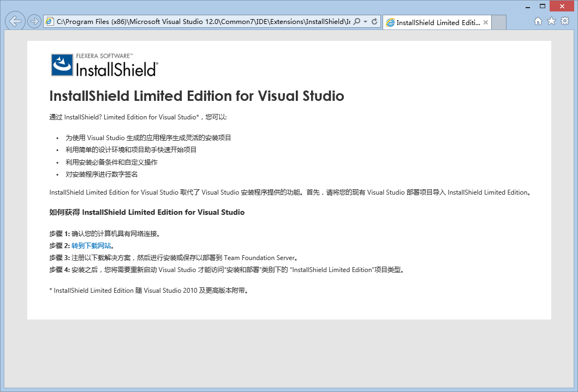Viewport: 578px width, 392px height.
Task: Minimize the browser window
Action: point(528,6)
